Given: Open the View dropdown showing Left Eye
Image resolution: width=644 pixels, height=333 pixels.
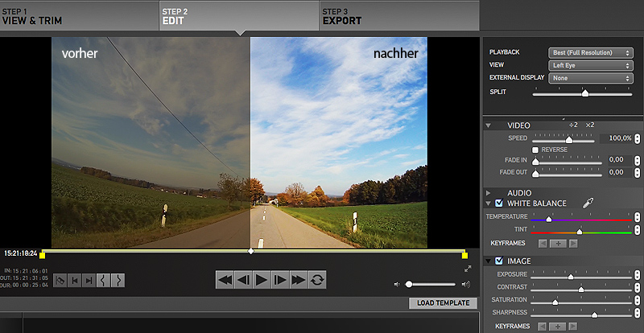Looking at the screenshot, I should click(x=590, y=65).
